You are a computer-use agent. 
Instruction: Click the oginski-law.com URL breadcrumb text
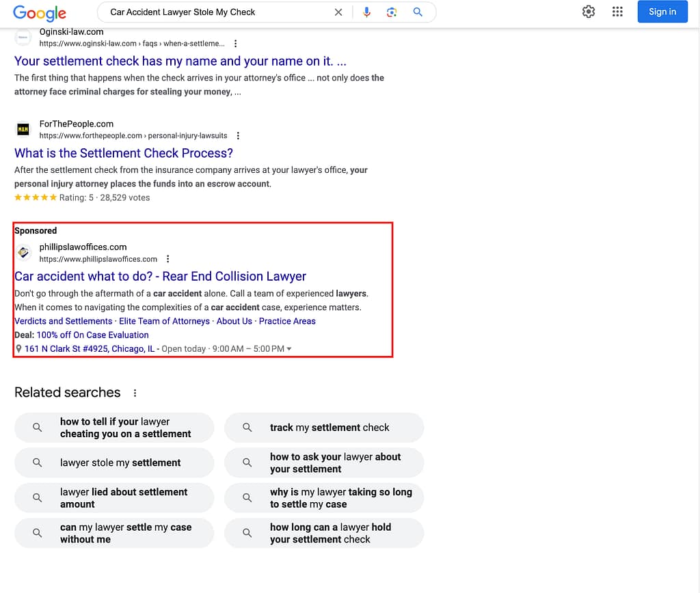click(132, 43)
